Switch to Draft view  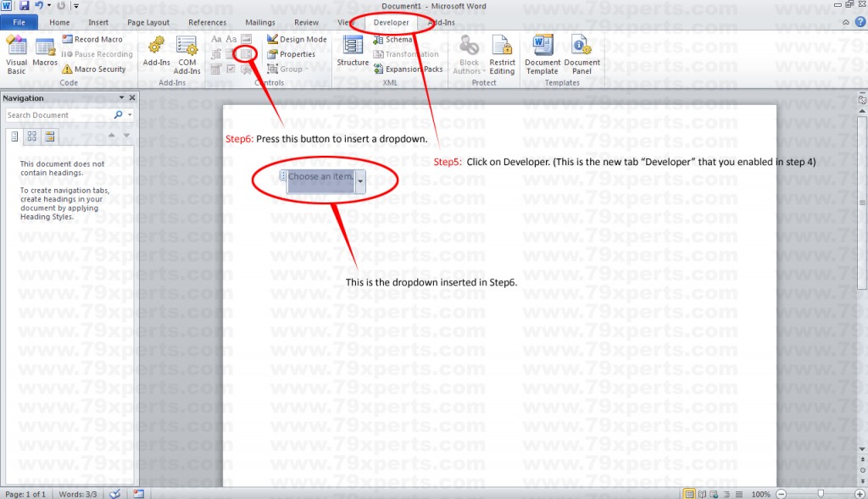(738, 494)
